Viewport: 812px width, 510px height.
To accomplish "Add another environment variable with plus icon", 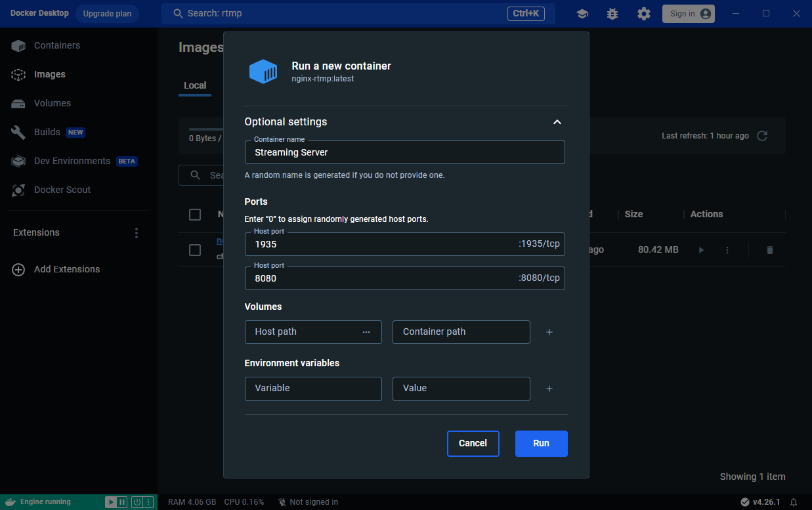I will (549, 389).
